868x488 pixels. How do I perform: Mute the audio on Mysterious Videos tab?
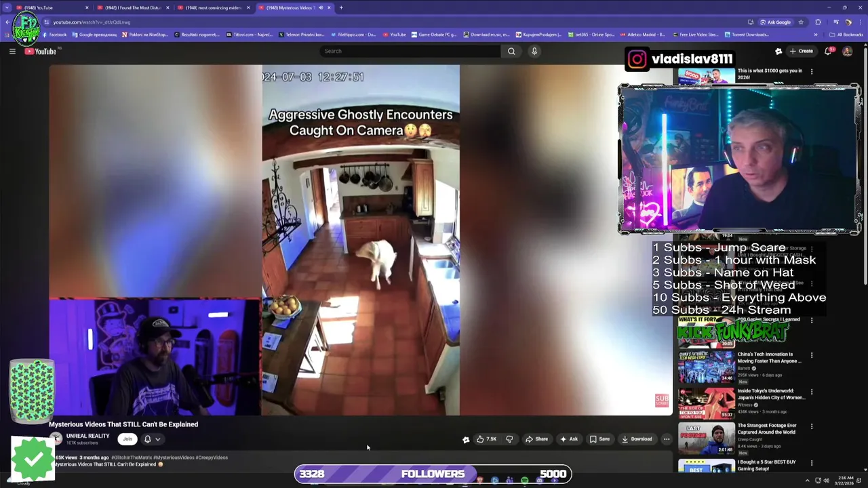(321, 7)
